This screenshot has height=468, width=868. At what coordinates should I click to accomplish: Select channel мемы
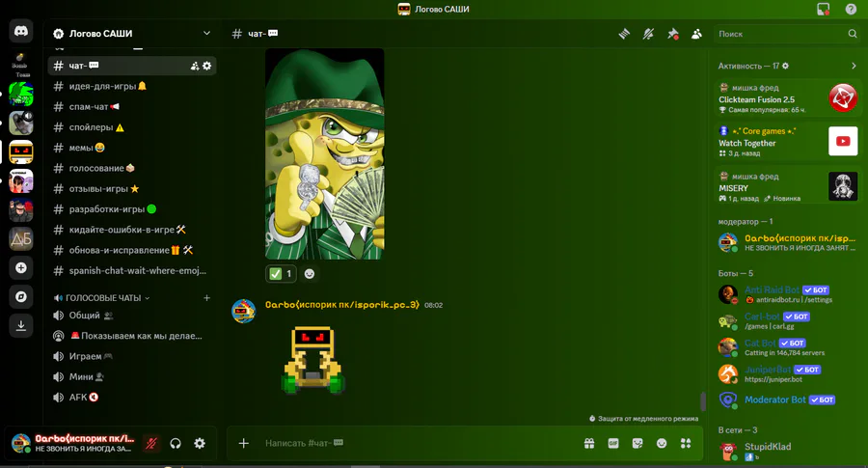point(132,148)
